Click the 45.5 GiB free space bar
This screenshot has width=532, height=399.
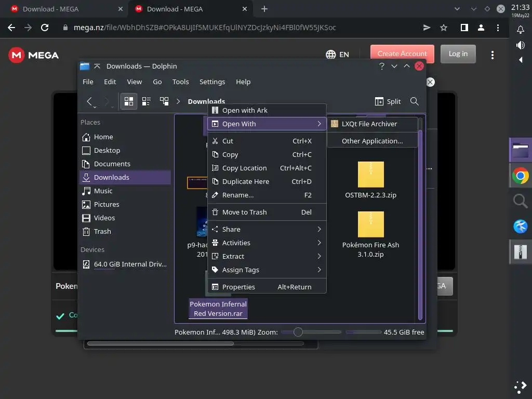[363, 332]
